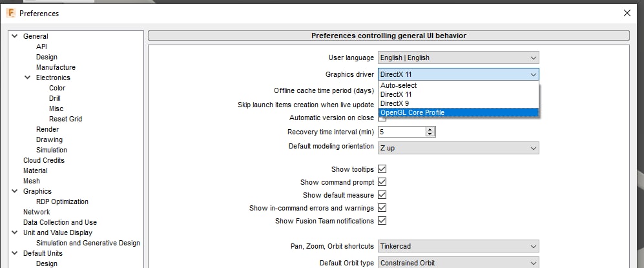The height and width of the screenshot is (268, 644).
Task: Select the Graphics category label
Action: click(x=37, y=191)
